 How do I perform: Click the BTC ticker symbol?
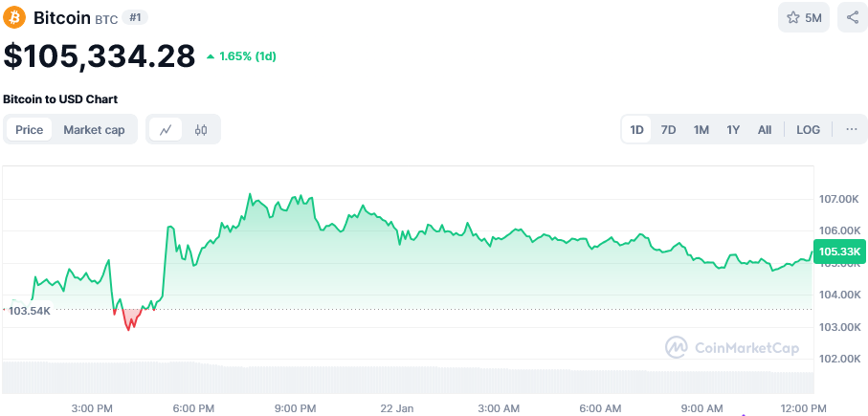[107, 20]
